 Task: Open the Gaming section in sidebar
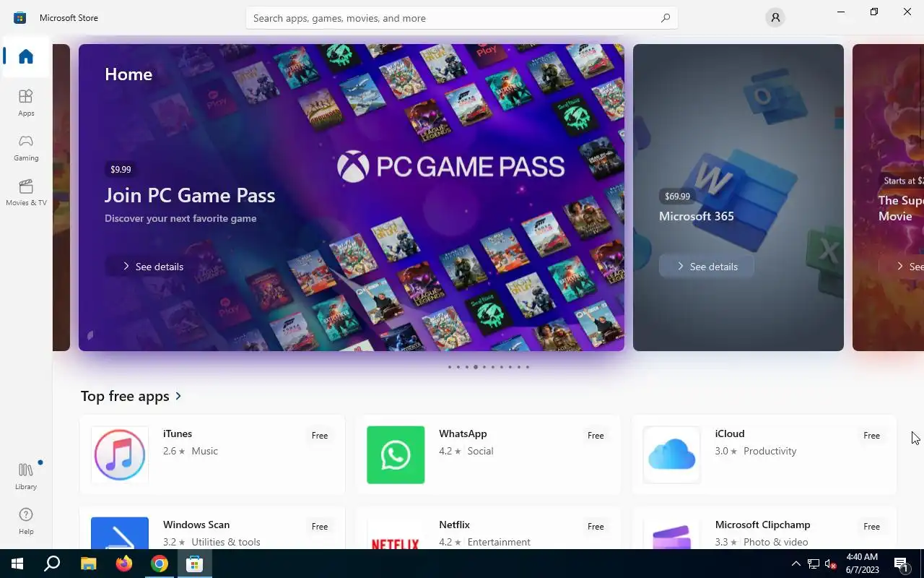pyautogui.click(x=26, y=147)
